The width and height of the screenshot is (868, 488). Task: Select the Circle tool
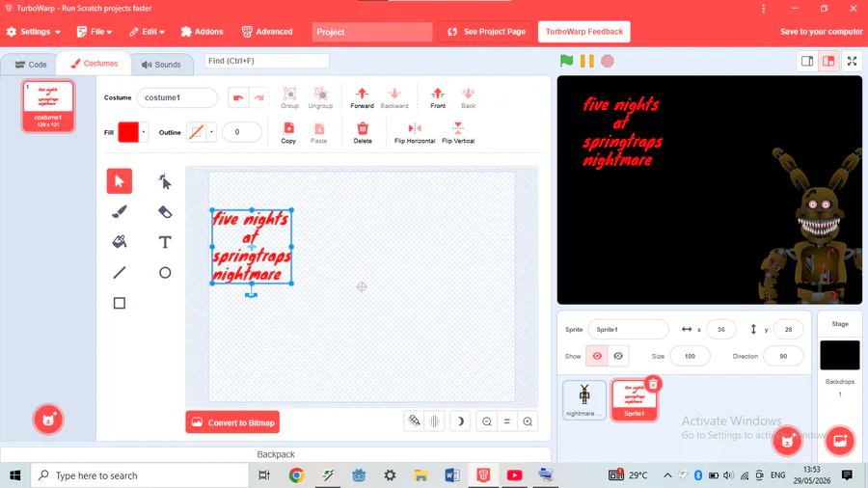pos(164,273)
